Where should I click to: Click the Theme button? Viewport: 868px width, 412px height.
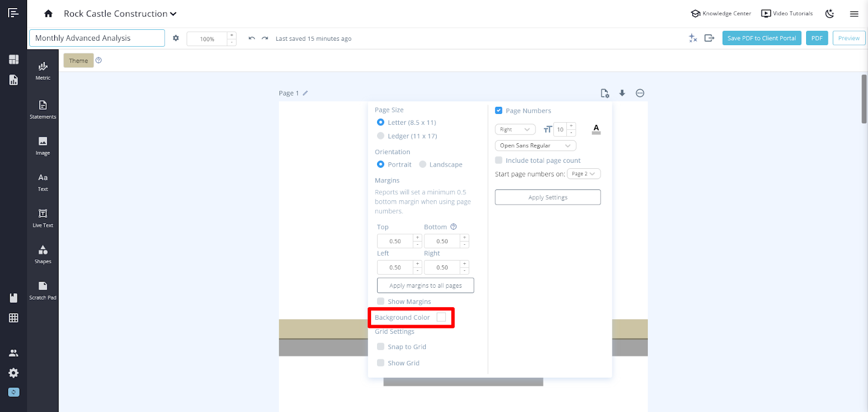pos(79,60)
